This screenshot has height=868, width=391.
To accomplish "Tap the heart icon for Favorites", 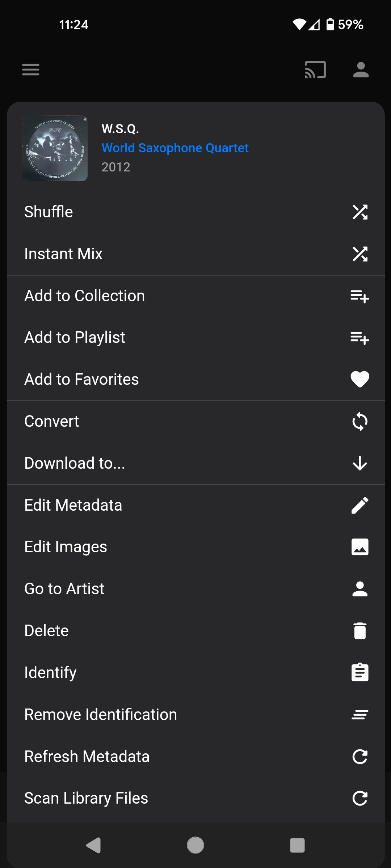I will pos(360,379).
